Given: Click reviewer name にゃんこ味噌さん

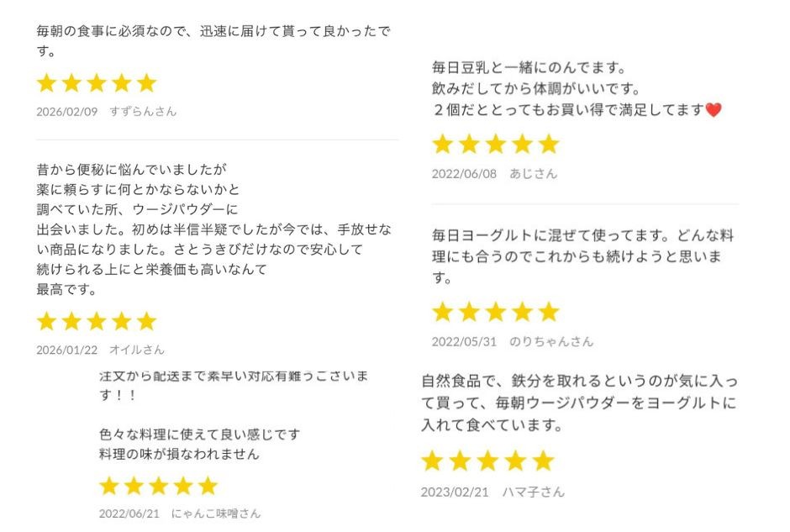Looking at the screenshot, I should coord(216,514).
